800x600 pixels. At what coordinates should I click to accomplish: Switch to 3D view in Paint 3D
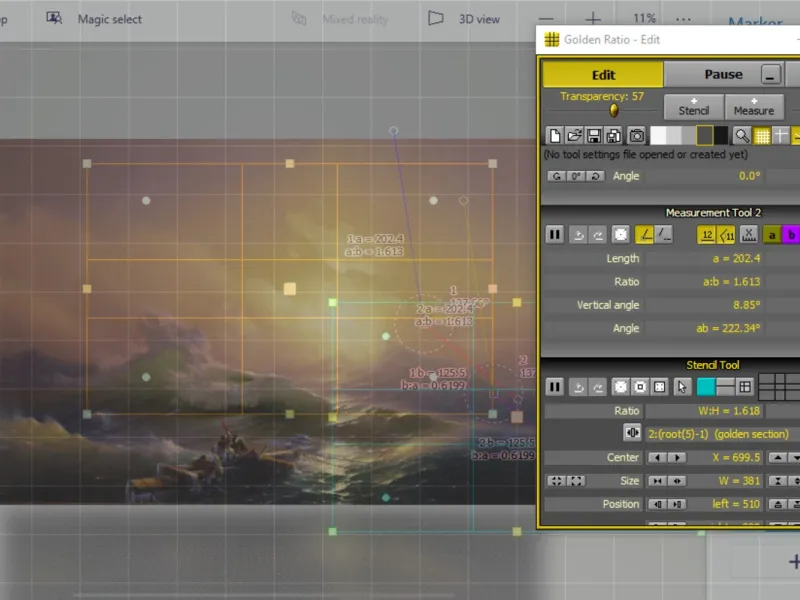[x=464, y=19]
